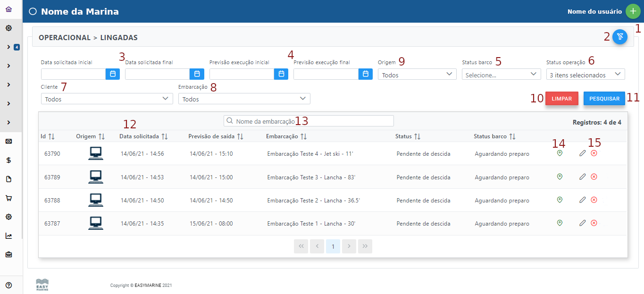
Task: Open calendar picker for Previsão execução final
Action: coord(366,74)
